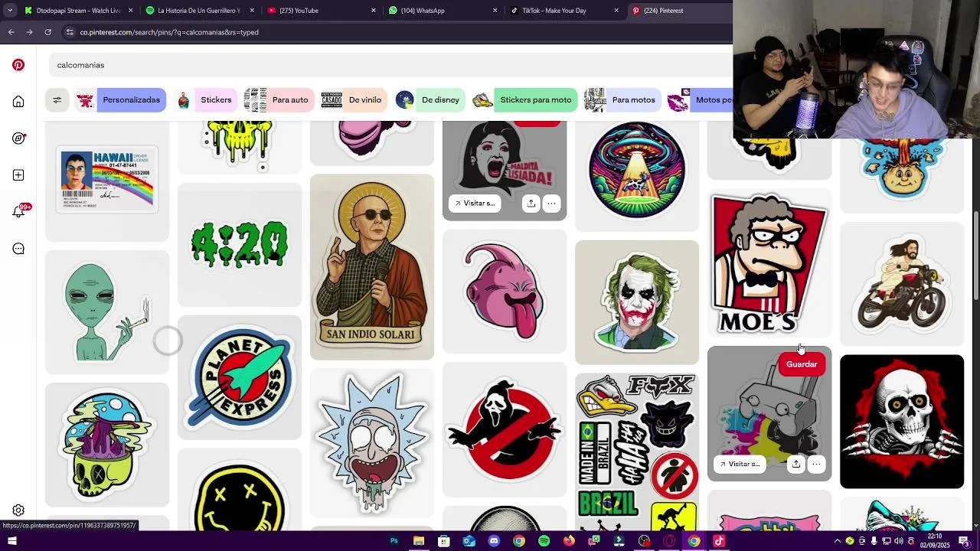This screenshot has width=980, height=551.
Task: Open Firefox from the taskbar
Action: tap(569, 541)
